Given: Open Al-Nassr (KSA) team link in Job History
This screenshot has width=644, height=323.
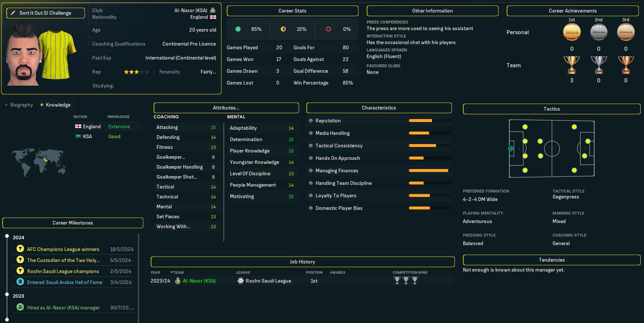Looking at the screenshot, I should point(199,281).
